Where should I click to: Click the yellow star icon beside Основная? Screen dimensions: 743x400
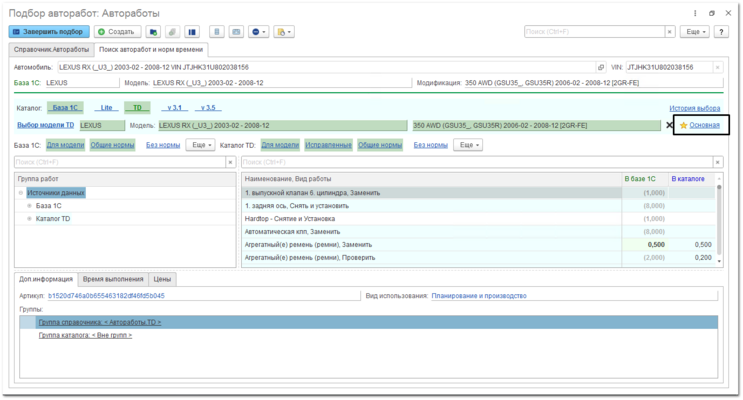[x=683, y=125]
